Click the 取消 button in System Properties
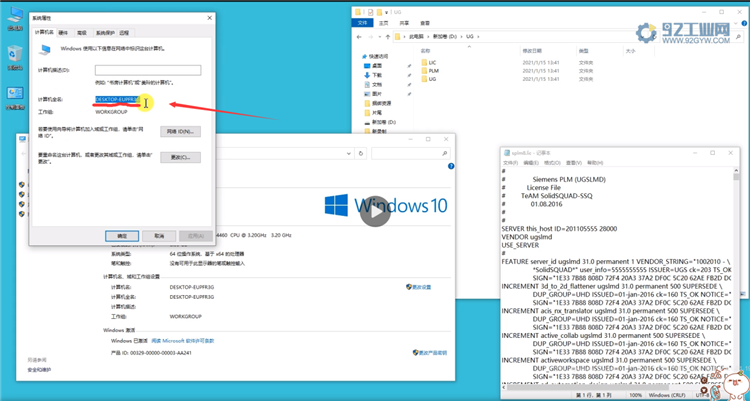Image resolution: width=750 pixels, height=401 pixels. coord(159,236)
